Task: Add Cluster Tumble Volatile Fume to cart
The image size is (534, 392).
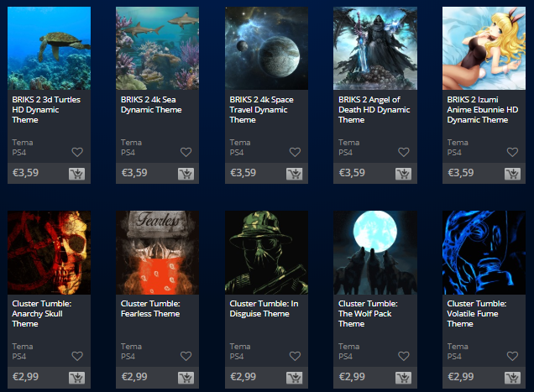Action: [512, 378]
